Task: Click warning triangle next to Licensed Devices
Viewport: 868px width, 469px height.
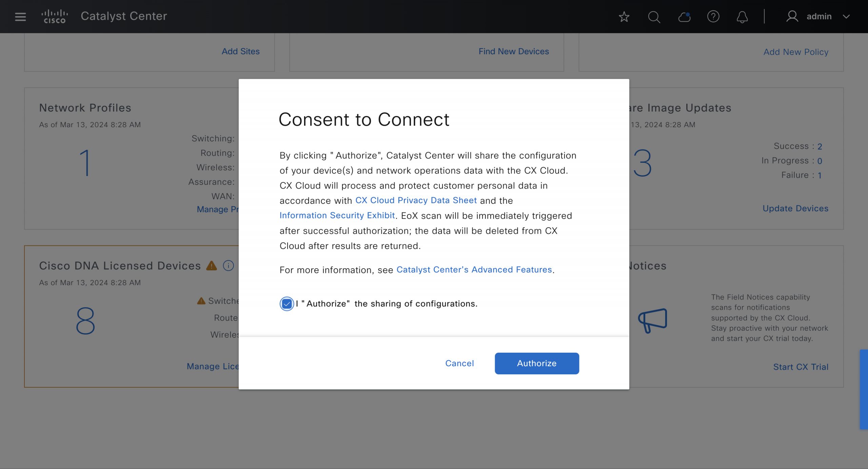Action: [212, 266]
